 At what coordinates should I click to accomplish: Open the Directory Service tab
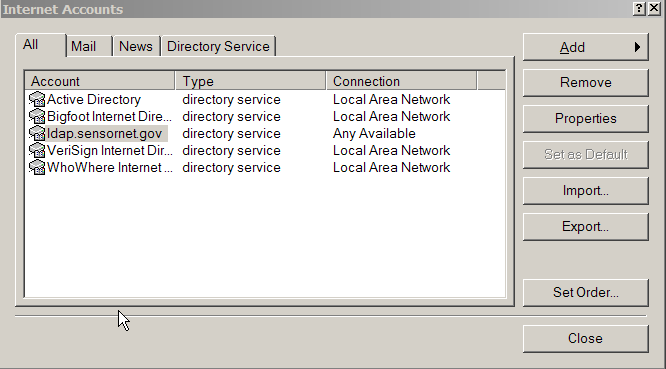[x=218, y=46]
